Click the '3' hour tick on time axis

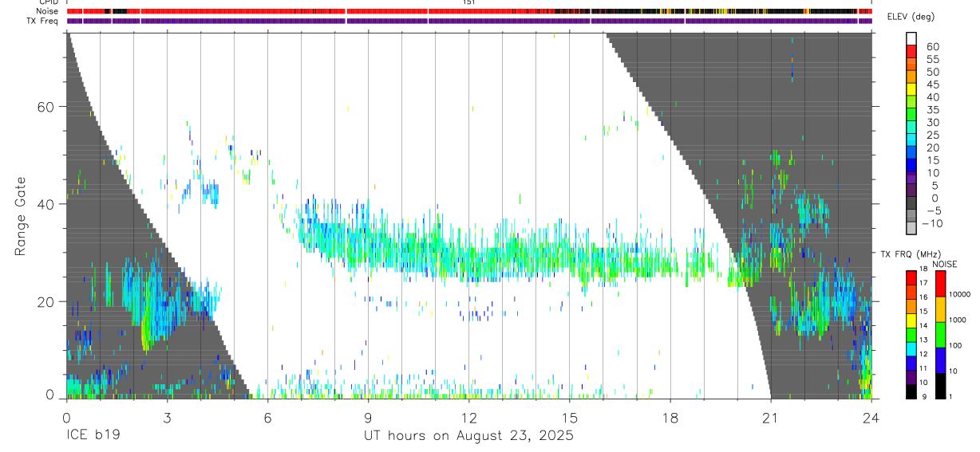tap(167, 417)
